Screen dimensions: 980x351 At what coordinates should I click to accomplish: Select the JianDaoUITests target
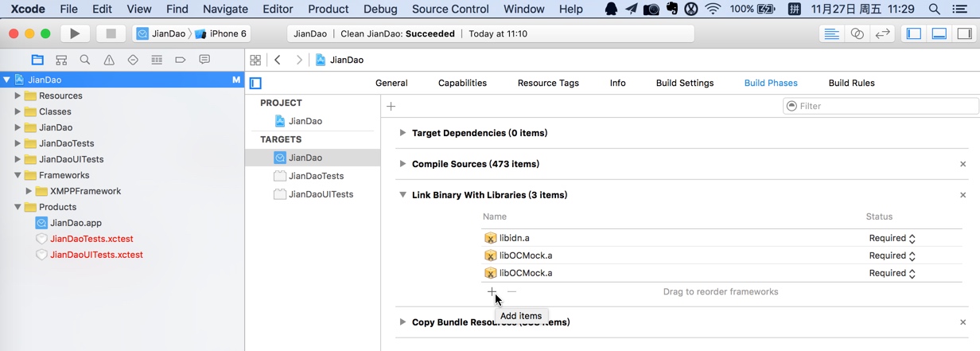click(x=321, y=194)
